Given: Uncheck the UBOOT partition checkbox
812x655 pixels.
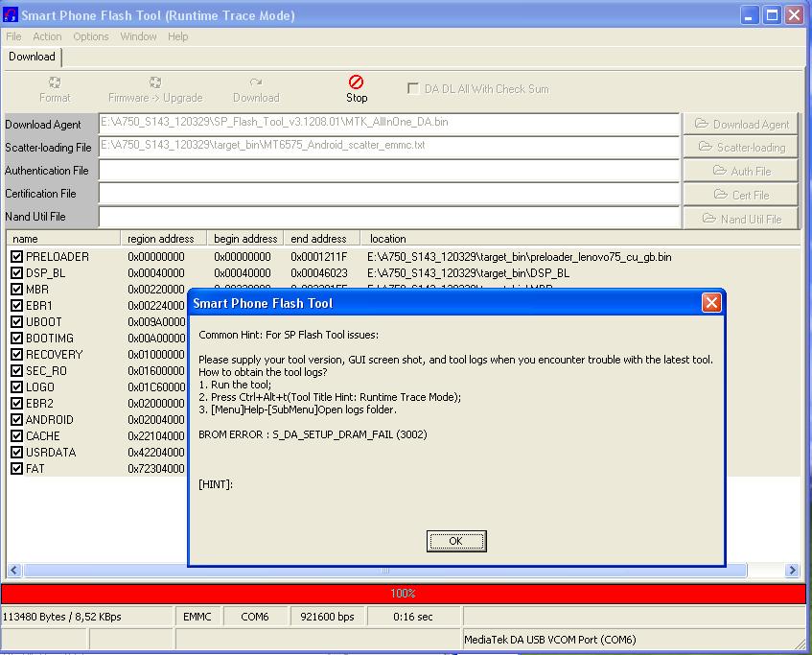Looking at the screenshot, I should (x=16, y=322).
